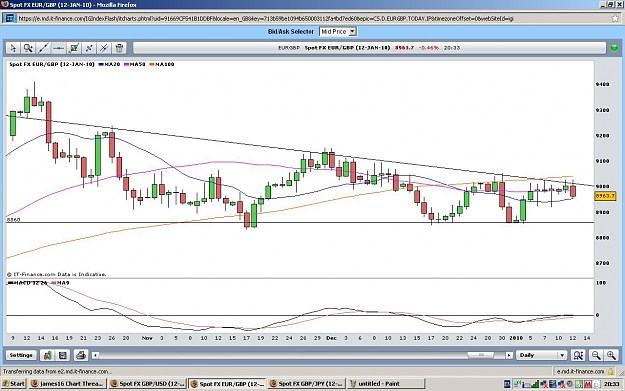625x391 pixels.
Task: Click the left arrow of chart scrollbar
Action: 95,355
